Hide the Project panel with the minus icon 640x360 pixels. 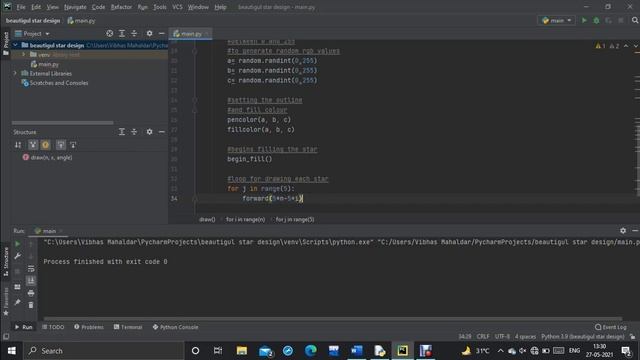[x=162, y=33]
